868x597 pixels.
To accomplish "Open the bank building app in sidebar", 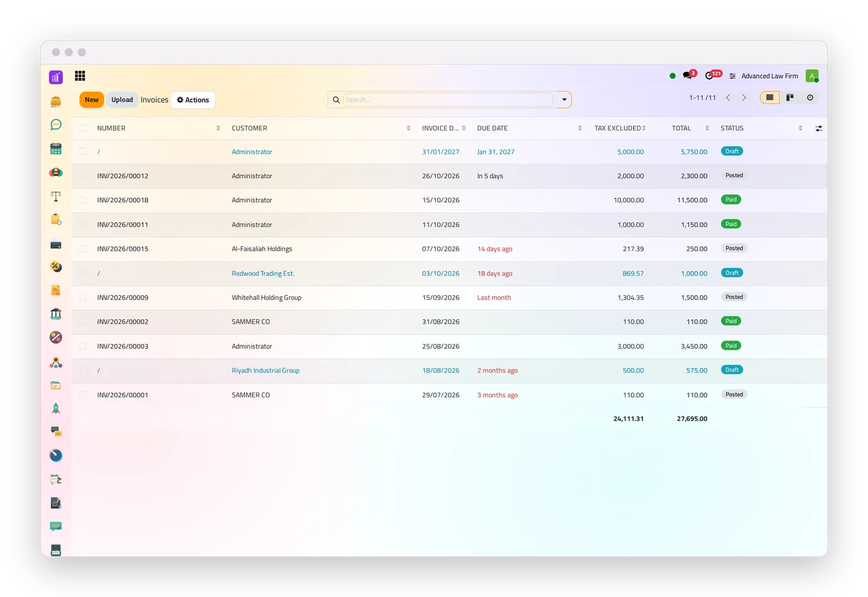I will click(x=56, y=314).
